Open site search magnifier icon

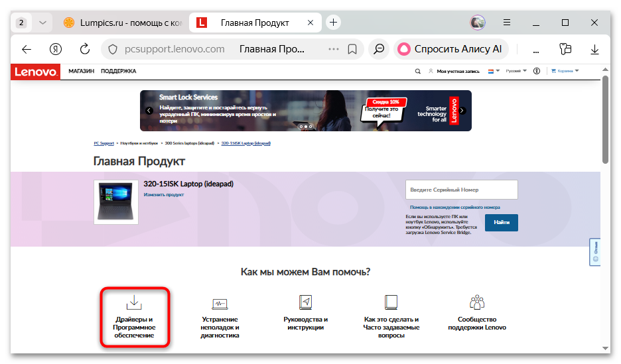(x=417, y=71)
